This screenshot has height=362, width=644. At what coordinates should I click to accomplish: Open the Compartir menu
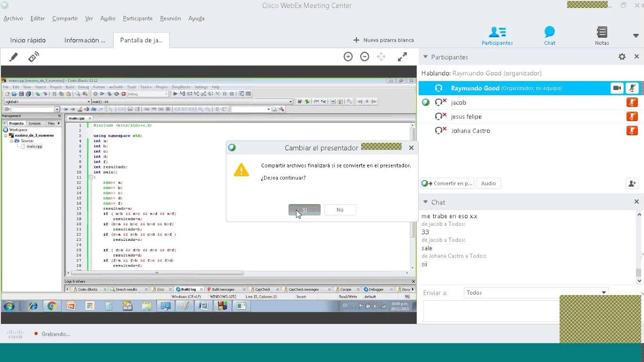point(65,19)
